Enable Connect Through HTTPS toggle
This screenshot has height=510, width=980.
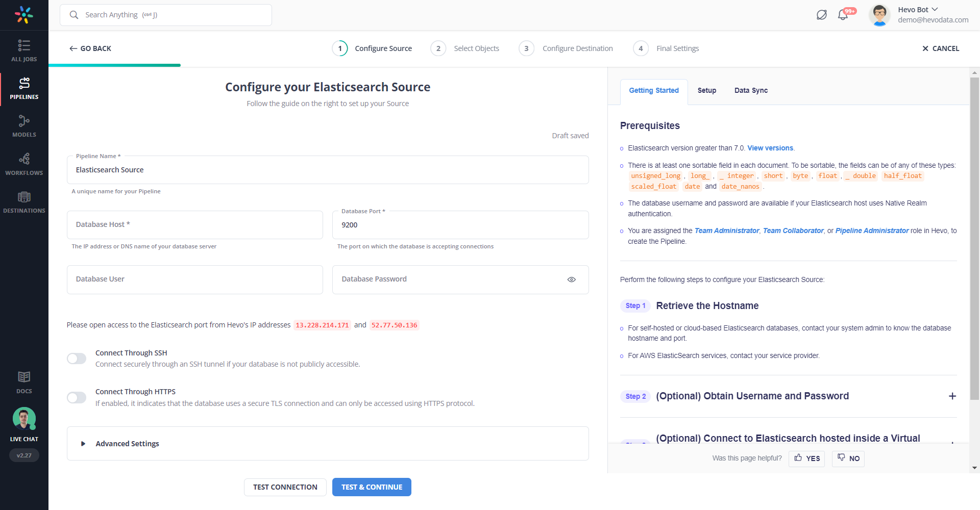77,397
